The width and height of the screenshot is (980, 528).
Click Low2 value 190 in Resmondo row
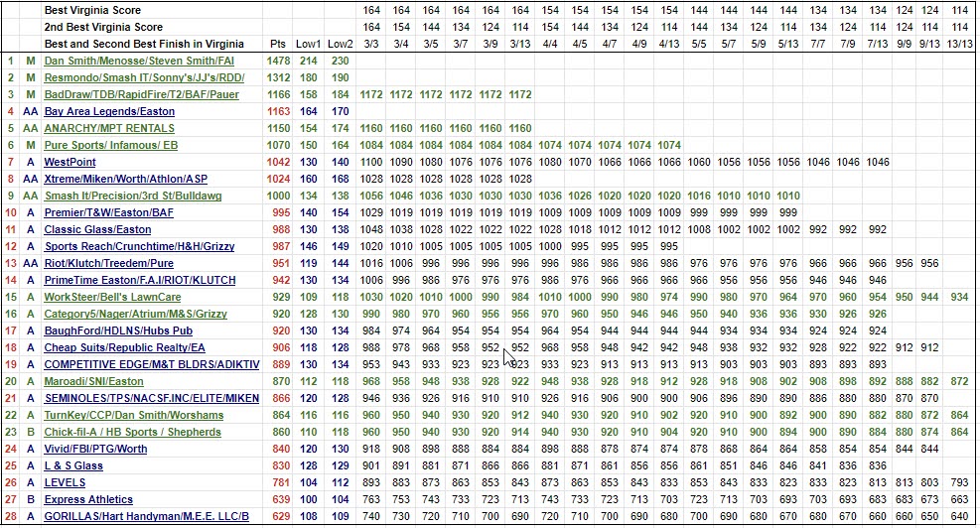[x=341, y=77]
